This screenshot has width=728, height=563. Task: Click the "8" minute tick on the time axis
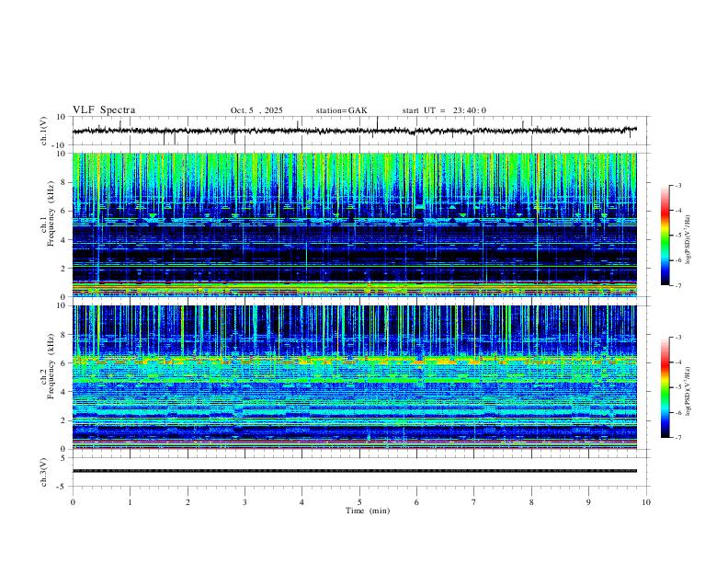pos(531,502)
